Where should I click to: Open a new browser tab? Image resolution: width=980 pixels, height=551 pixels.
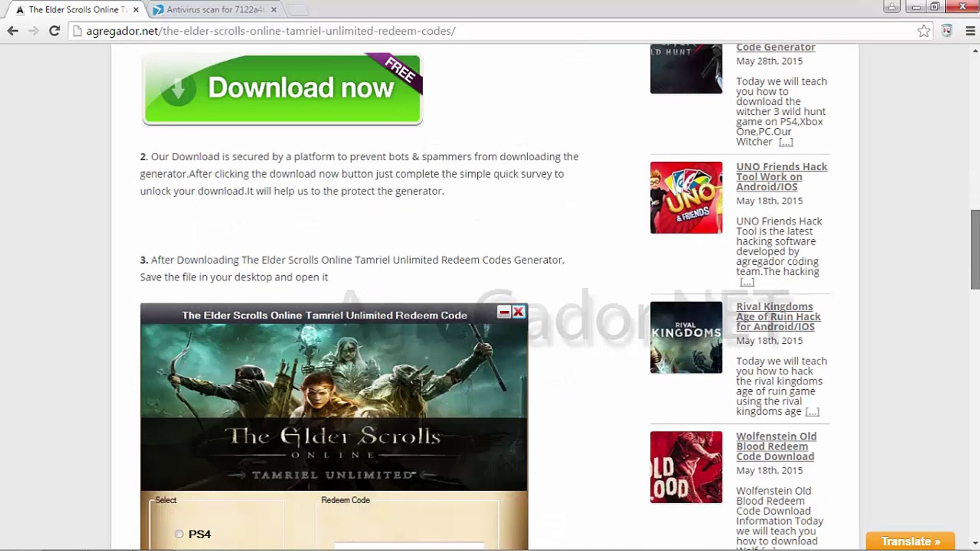click(x=298, y=10)
